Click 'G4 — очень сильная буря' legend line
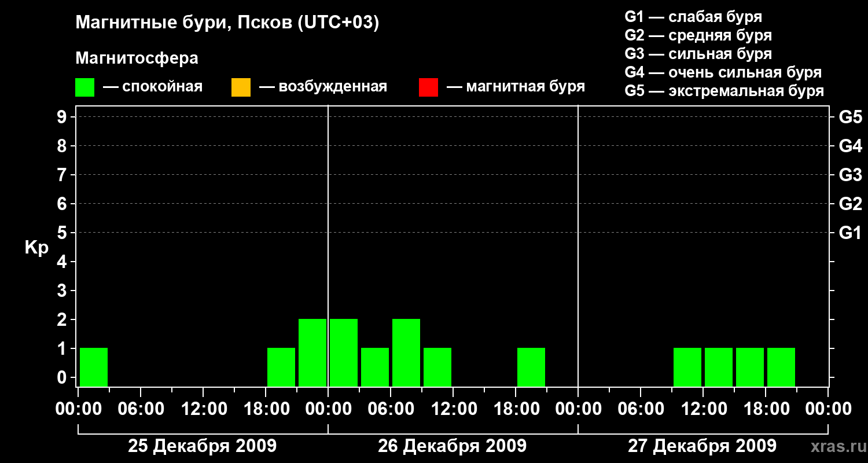Screen dimensions: 868x463 pos(723,72)
